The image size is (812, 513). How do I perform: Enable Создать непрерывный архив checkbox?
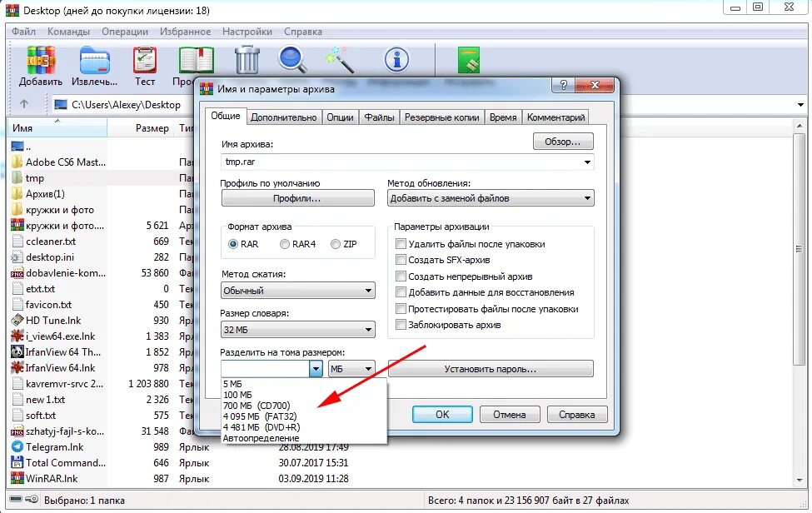pos(401,276)
